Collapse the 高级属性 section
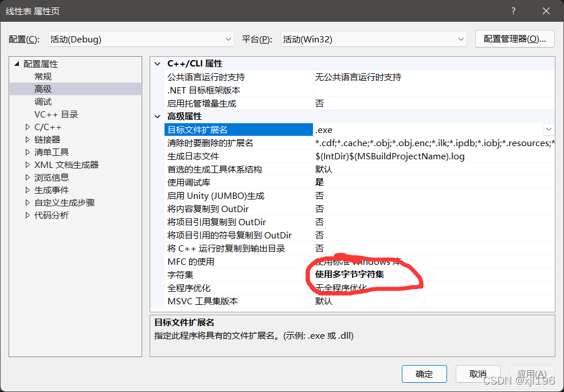The width and height of the screenshot is (564, 392). [157, 116]
